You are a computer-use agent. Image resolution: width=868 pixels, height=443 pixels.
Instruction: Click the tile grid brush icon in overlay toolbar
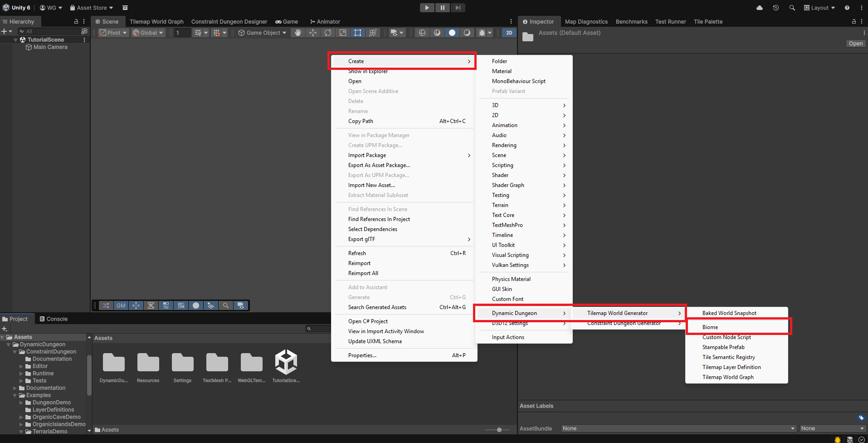coord(211,305)
